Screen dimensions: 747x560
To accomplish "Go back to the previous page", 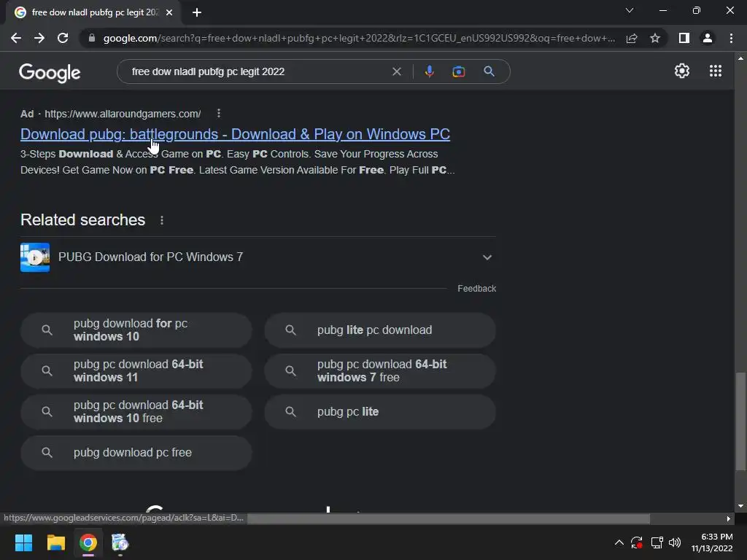I will pyautogui.click(x=16, y=38).
